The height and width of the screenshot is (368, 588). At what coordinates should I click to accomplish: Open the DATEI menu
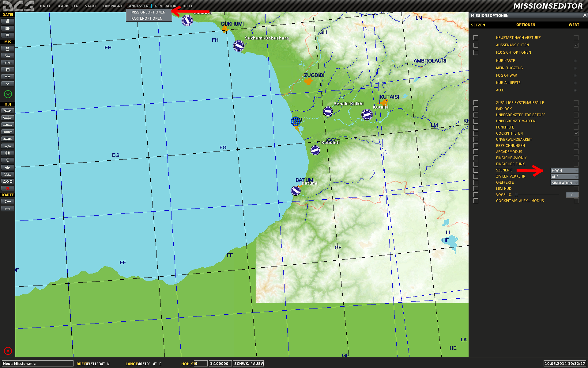pos(45,6)
